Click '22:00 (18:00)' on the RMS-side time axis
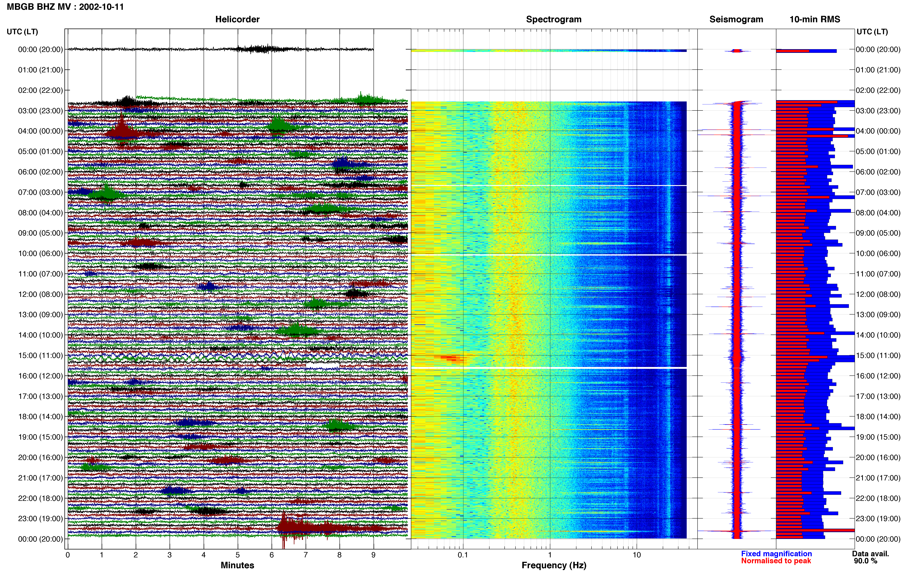 878,498
